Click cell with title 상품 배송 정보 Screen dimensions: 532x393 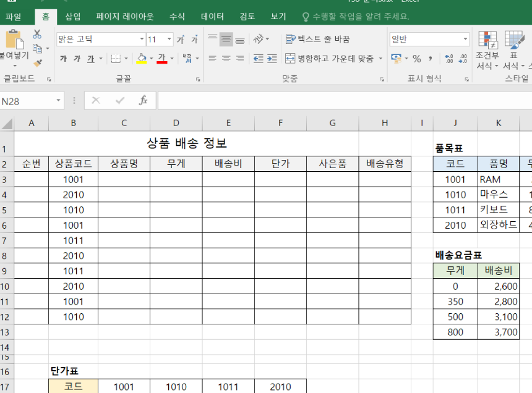186,143
